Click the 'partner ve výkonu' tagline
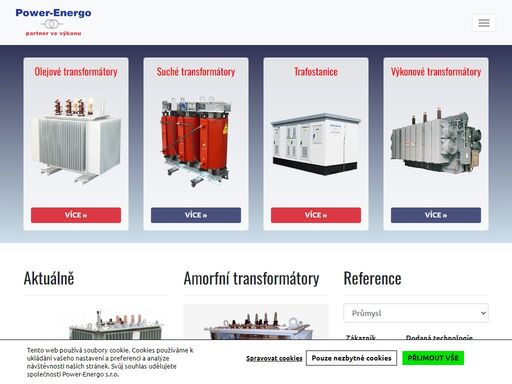This screenshot has height=384, width=512. point(53,33)
